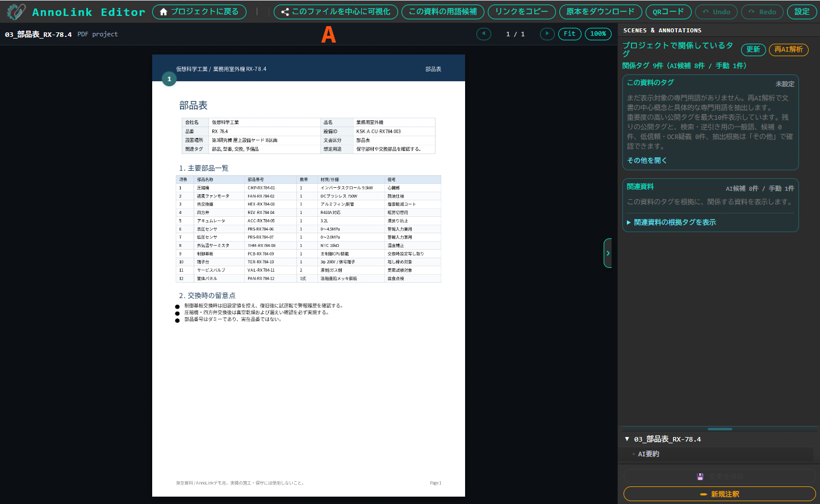
Task: Click 2. 交換時の留意点 heading
Action: [207, 296]
